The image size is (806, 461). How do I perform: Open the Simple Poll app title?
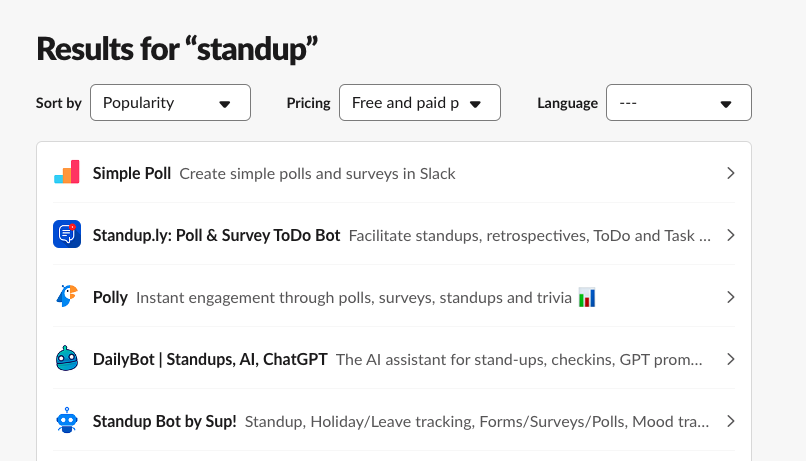pos(132,174)
